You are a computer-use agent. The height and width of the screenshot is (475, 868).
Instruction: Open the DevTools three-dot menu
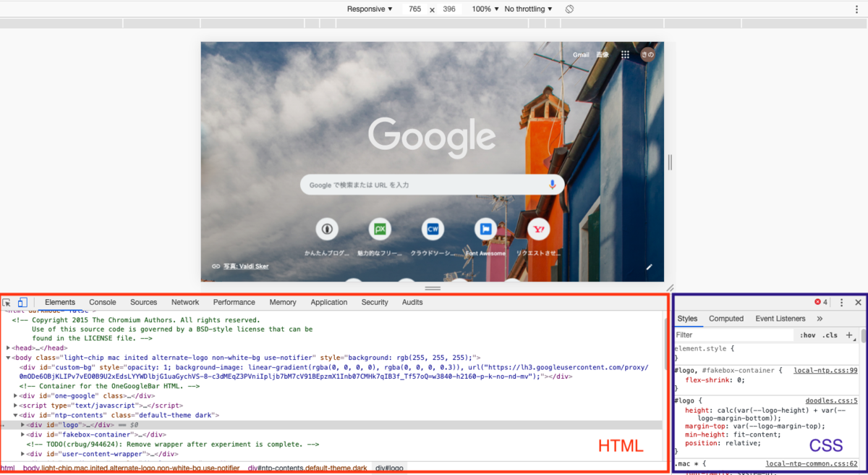[841, 302]
